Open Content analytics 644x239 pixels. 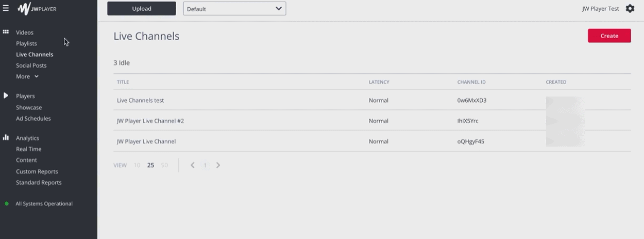coord(26,160)
